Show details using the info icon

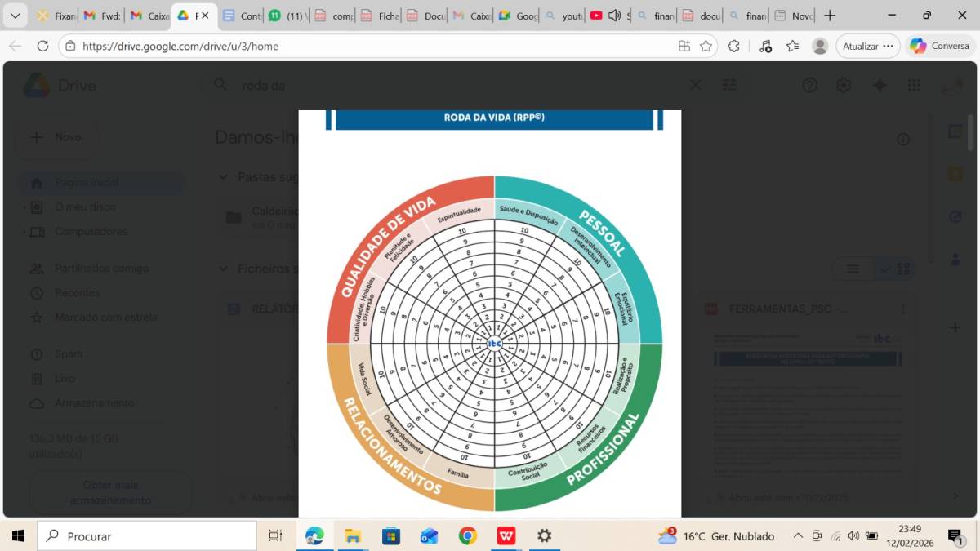coord(903,140)
